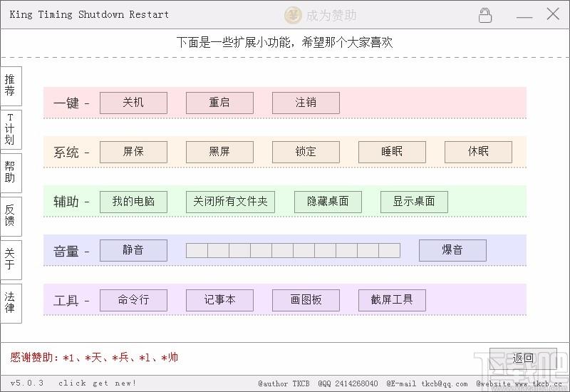Click the 一键 row label
The image size is (570, 392).
coord(66,103)
